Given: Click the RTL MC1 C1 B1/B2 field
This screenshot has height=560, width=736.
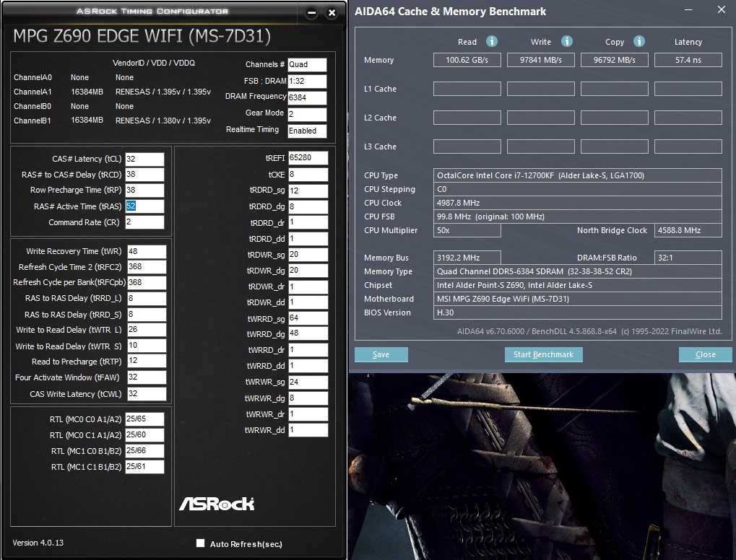Looking at the screenshot, I should (x=144, y=467).
